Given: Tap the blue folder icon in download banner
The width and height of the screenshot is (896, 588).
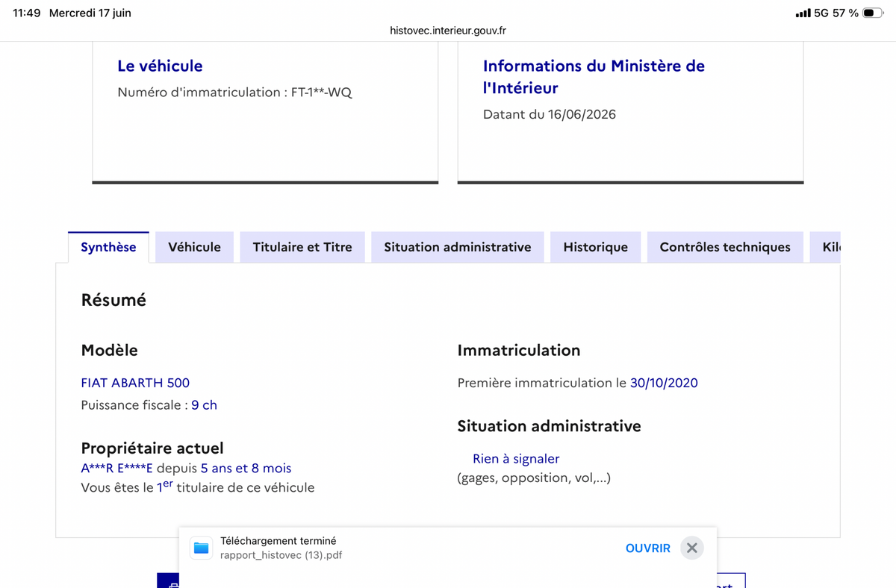Looking at the screenshot, I should 201,548.
